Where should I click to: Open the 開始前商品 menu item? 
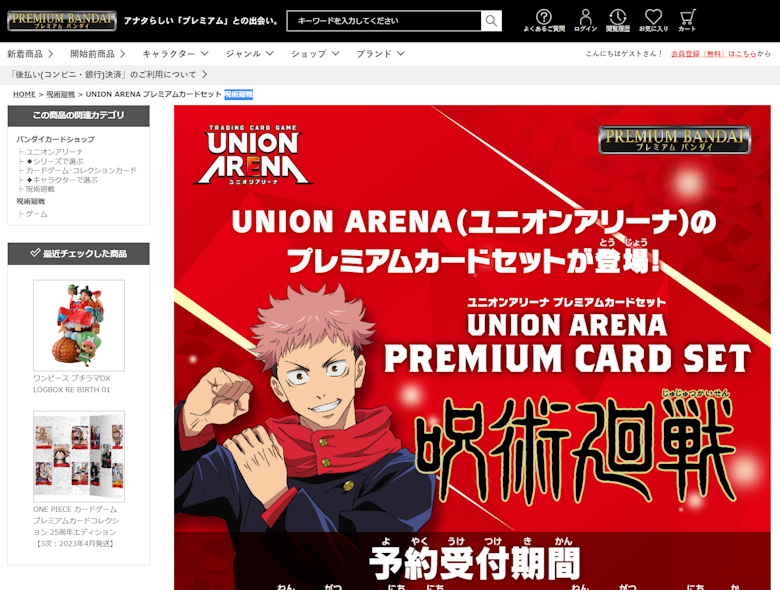tap(98, 54)
